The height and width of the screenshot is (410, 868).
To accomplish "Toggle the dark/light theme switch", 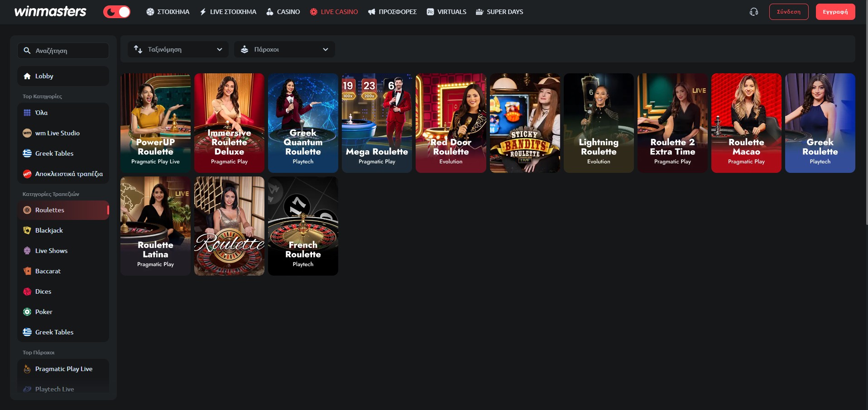I will point(117,12).
